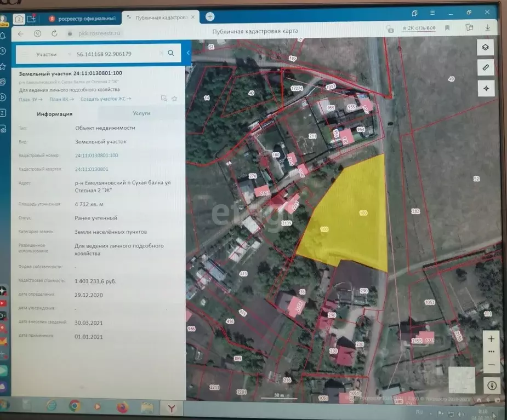This screenshot has height=420, width=507.
Task: Click the my-location crosshair button
Action: pyautogui.click(x=485, y=88)
